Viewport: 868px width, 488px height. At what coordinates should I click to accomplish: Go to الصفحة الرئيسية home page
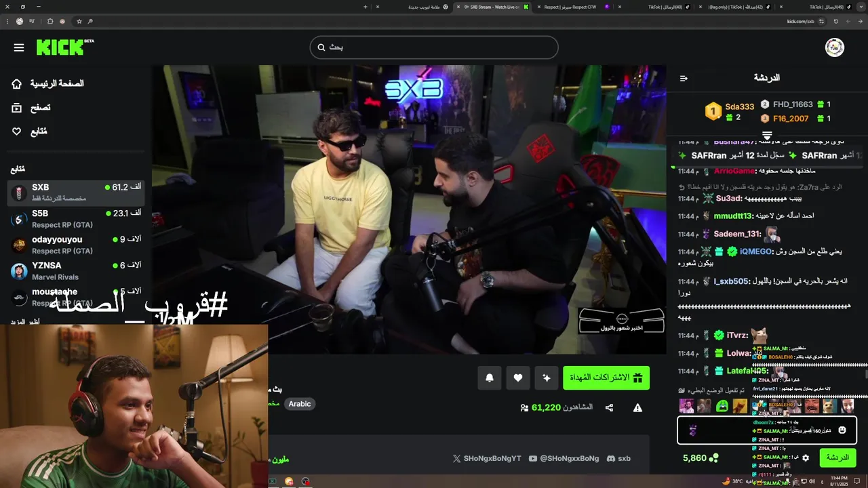[x=57, y=83]
